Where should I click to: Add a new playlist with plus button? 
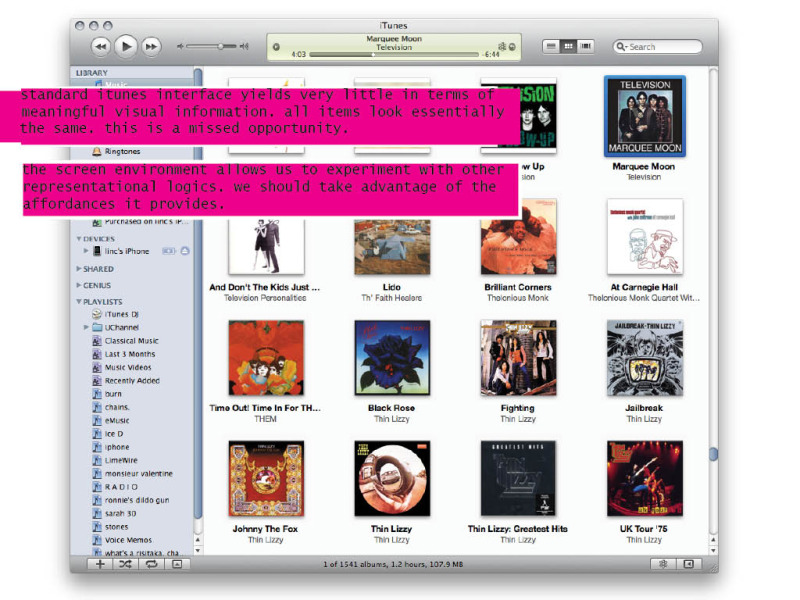pyautogui.click(x=100, y=564)
